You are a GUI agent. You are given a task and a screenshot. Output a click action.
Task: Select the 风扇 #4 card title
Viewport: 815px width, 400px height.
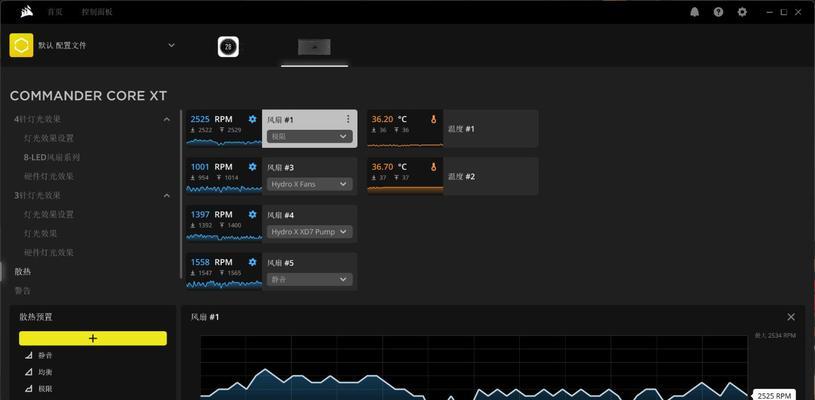click(281, 215)
